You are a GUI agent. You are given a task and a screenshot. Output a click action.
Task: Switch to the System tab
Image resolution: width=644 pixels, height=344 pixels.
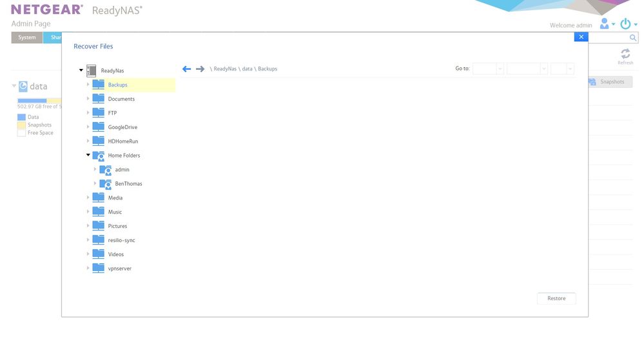click(x=27, y=37)
